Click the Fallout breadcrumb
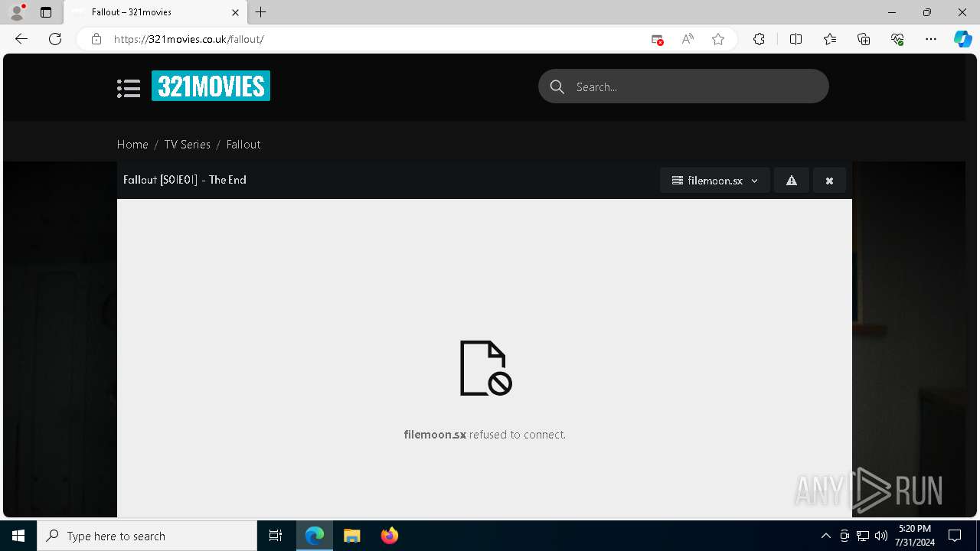The image size is (980, 551). coord(243,144)
